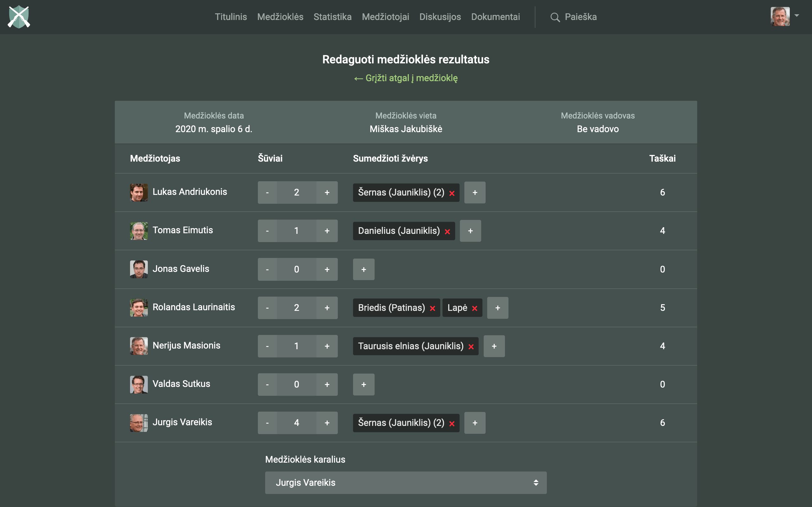Viewport: 812px width, 507px height.
Task: Add another animal for Nerijus Masionis
Action: pos(494,346)
